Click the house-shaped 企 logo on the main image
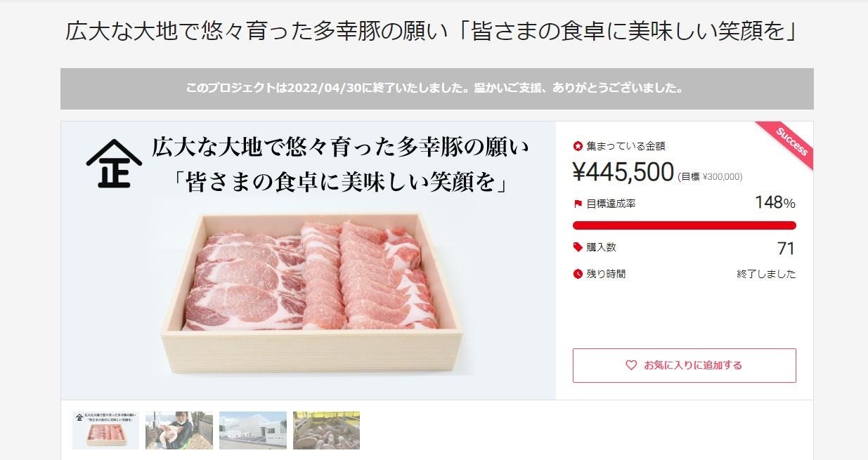This screenshot has height=460, width=868. click(114, 164)
